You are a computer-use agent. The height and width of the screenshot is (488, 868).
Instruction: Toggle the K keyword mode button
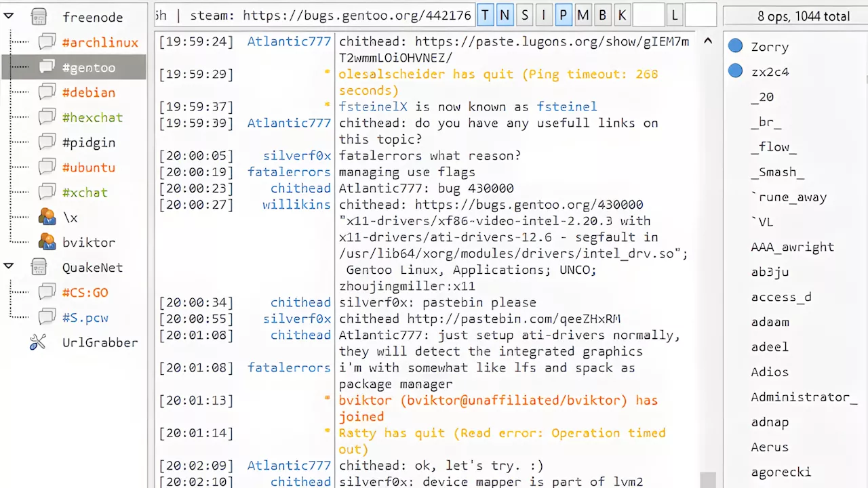tap(622, 15)
